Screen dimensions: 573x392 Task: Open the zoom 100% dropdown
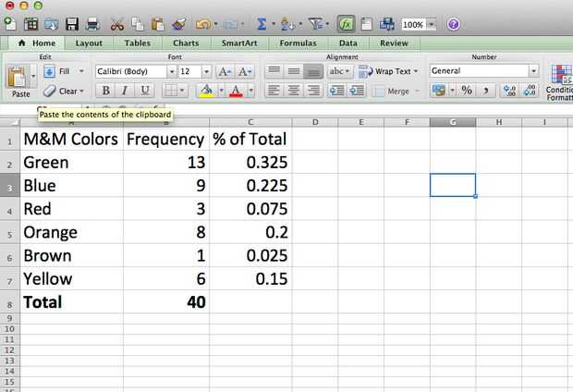click(432, 24)
